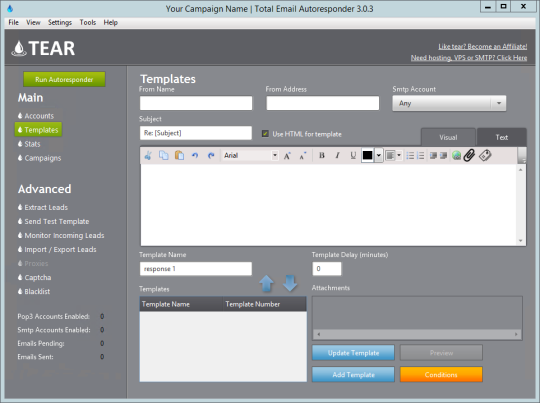Screen dimensions: 540x403
Task: Click the Paste clipboard icon
Action: (179, 155)
